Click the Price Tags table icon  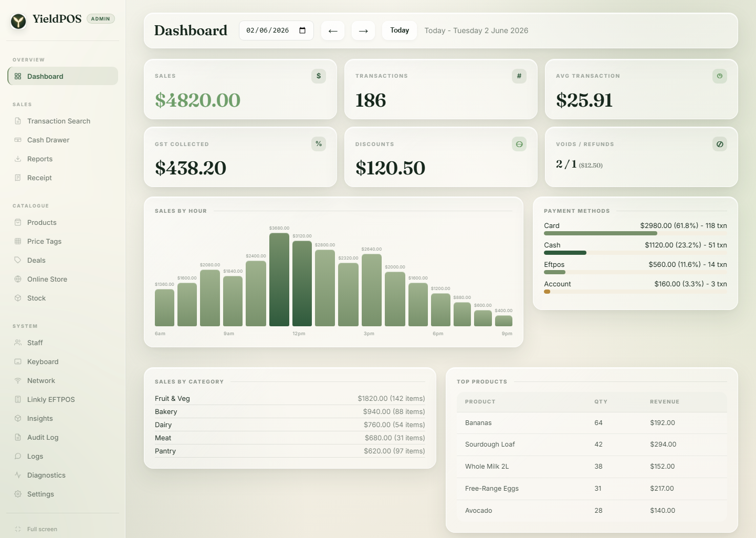pyautogui.click(x=18, y=241)
